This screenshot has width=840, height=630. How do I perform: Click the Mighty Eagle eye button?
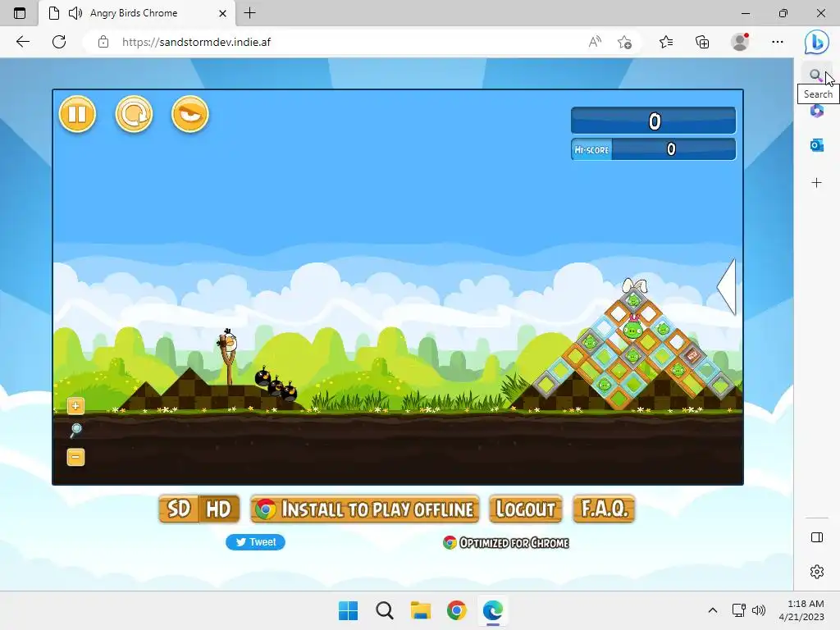point(190,114)
